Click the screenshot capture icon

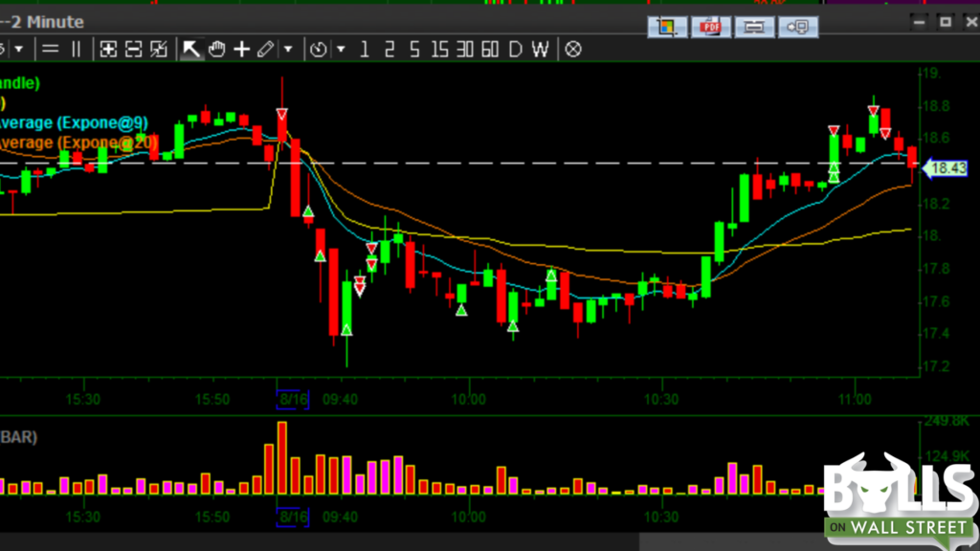(x=667, y=27)
